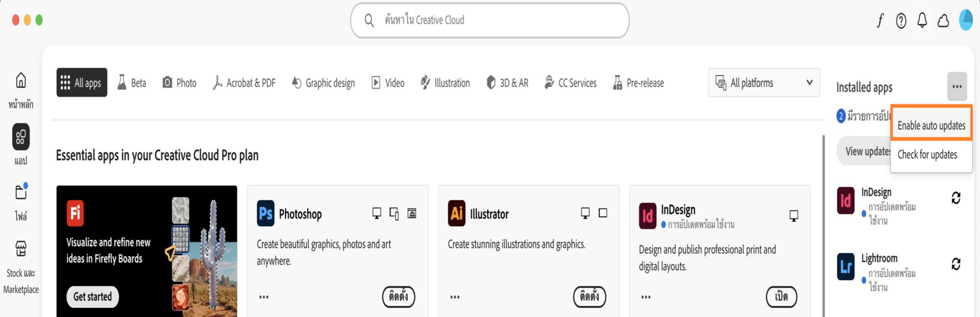Open the Installed apps ellipsis menu

pos(957,86)
